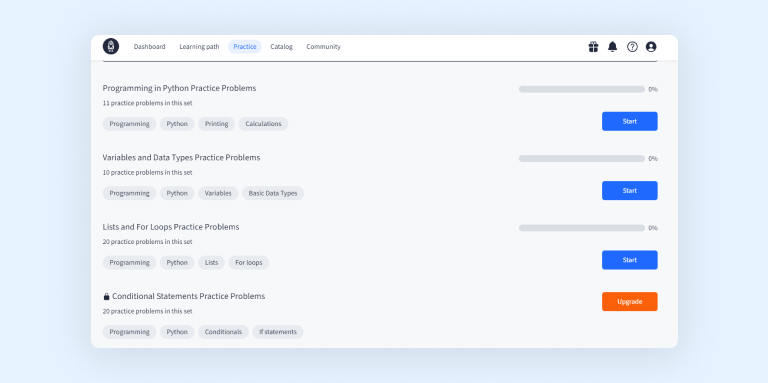Click '10 practice problems in this set' text
768x383 pixels.
tap(147, 172)
